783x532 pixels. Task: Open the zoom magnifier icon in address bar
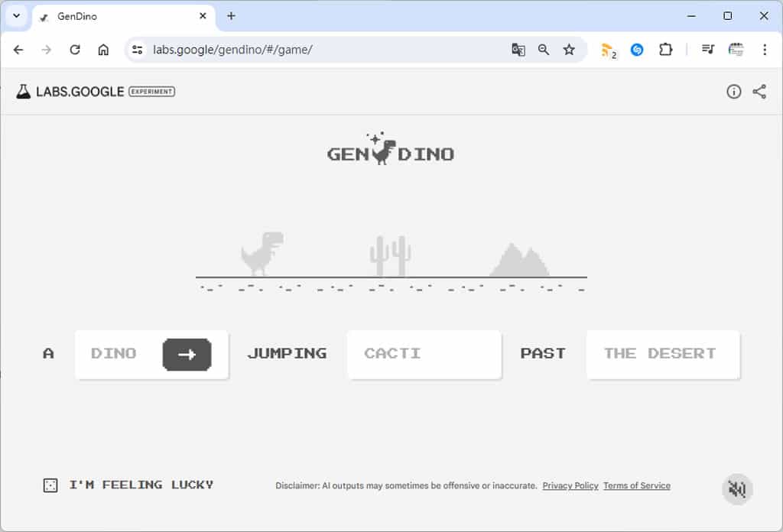[544, 50]
